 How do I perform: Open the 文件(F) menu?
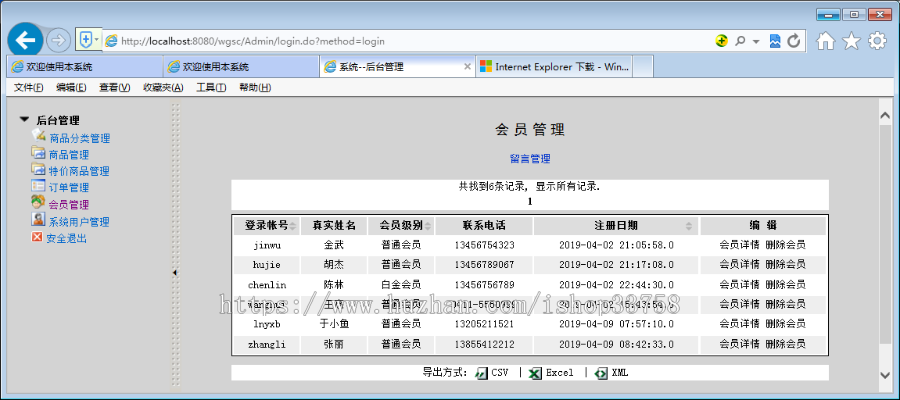29,87
